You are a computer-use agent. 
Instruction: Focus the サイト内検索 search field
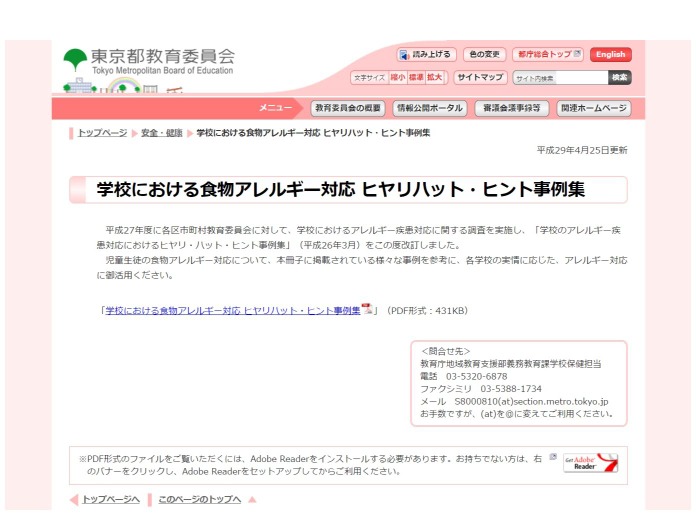point(561,78)
